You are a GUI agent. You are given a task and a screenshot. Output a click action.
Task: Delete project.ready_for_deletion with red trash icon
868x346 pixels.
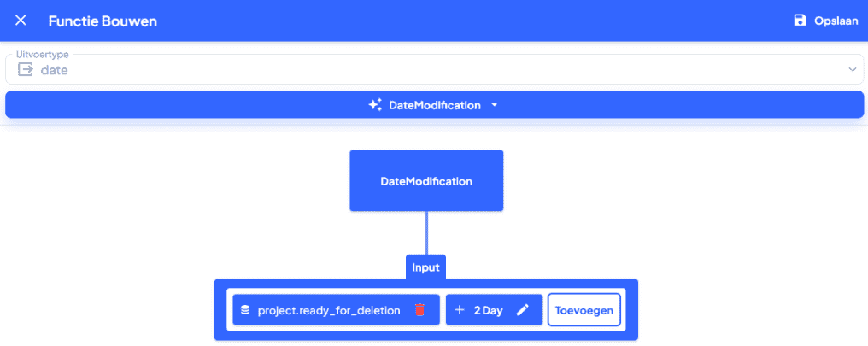point(419,310)
